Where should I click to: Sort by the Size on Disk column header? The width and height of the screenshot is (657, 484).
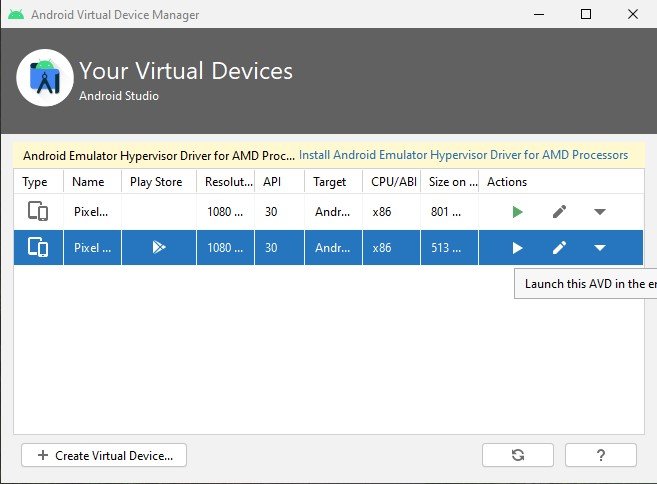coord(450,182)
